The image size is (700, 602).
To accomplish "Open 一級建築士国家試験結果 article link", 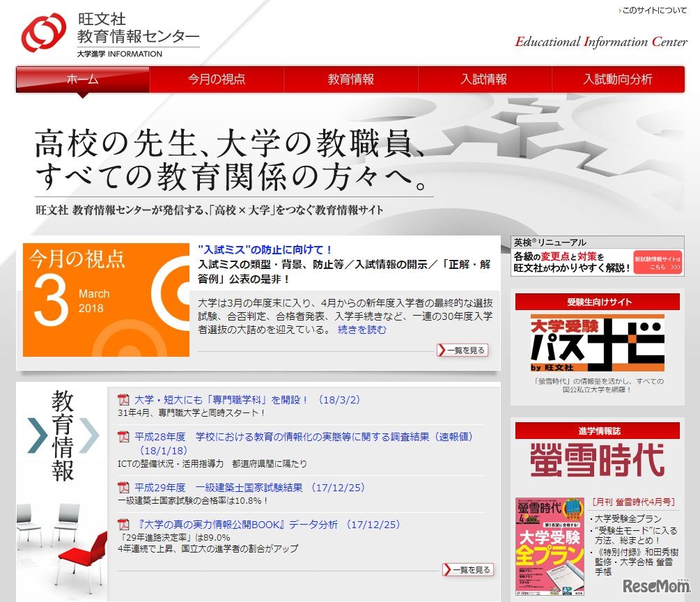I will 249,488.
